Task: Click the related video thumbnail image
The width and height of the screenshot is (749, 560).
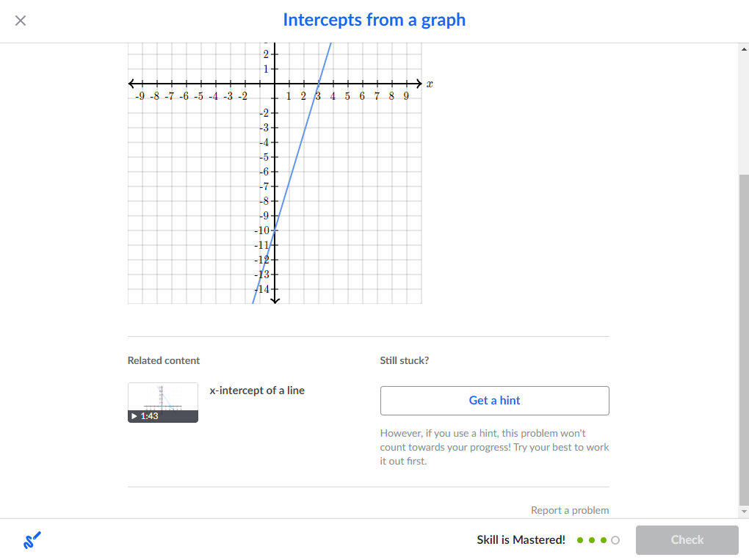Action: (163, 402)
